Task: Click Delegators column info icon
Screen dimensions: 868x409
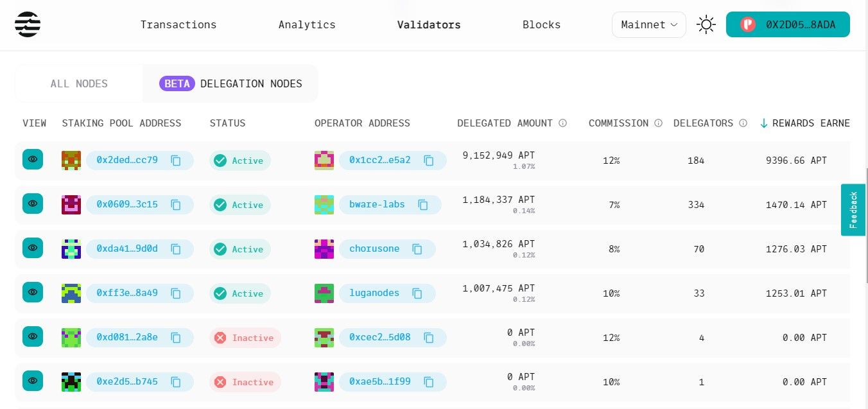Action: click(743, 123)
